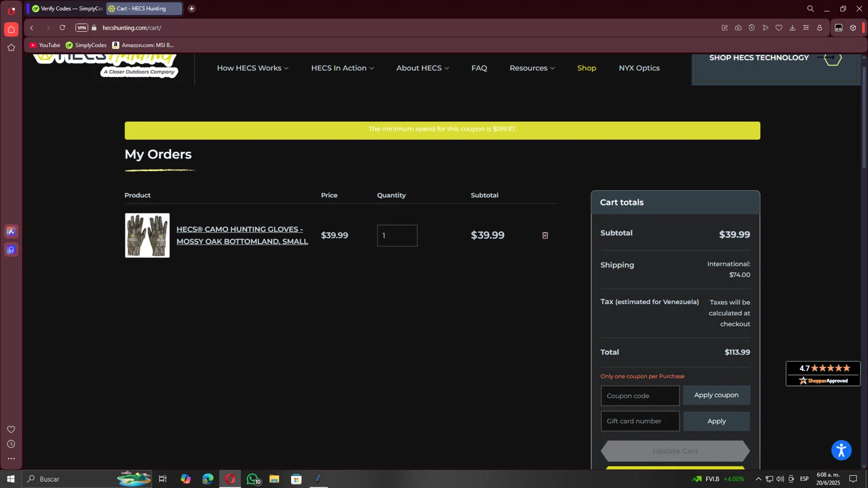Open the Shop menu item
Viewport: 868px width, 488px height.
(x=587, y=68)
